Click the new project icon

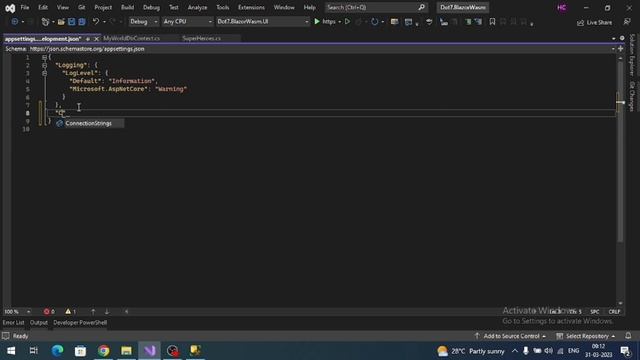45,22
